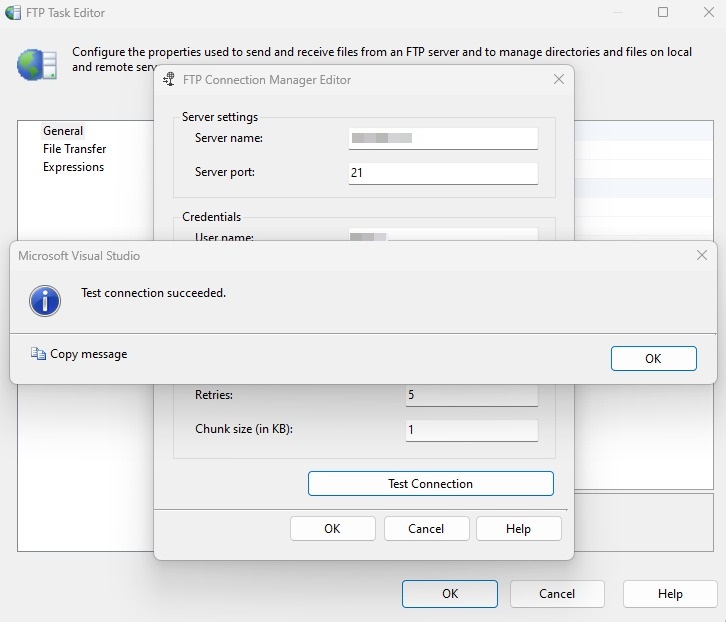Open the Expressions page
The width and height of the screenshot is (726, 622).
[73, 167]
